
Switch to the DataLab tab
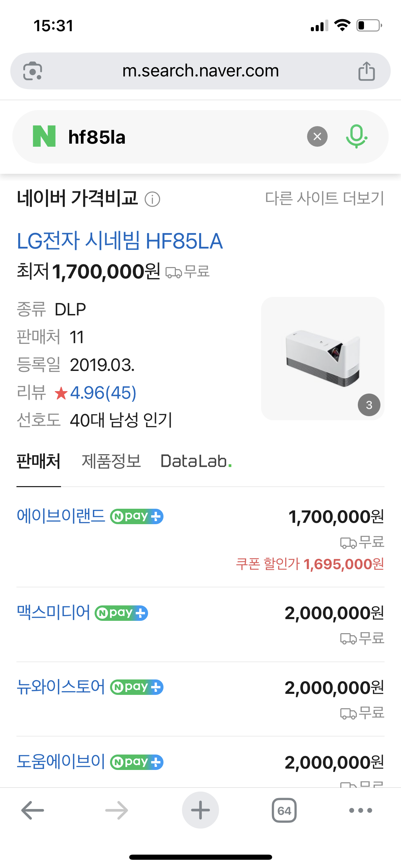[196, 461]
